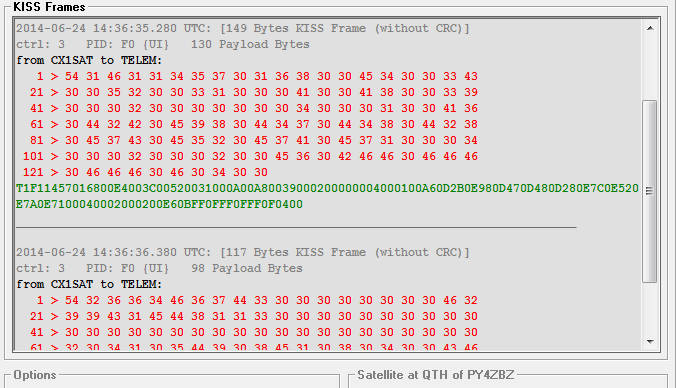Click the second 'from CX1SAT to TELEM:' line
The image size is (676, 388).
(x=89, y=284)
